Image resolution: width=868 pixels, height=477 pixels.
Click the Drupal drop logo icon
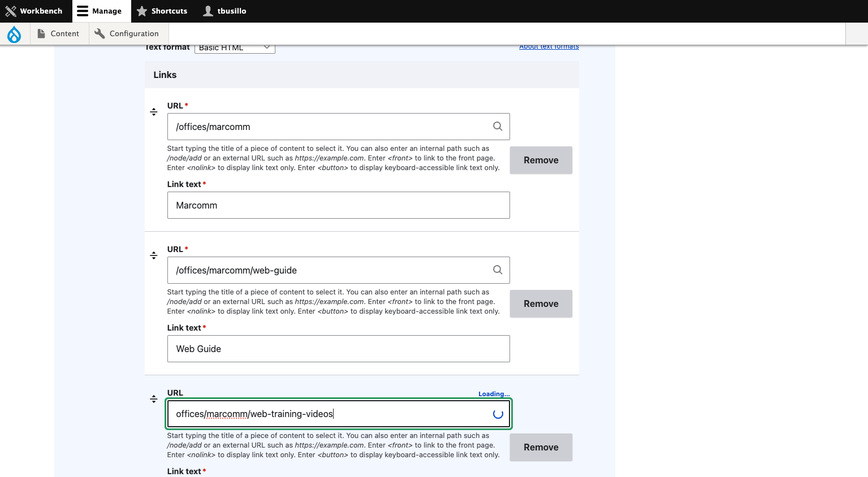click(14, 34)
